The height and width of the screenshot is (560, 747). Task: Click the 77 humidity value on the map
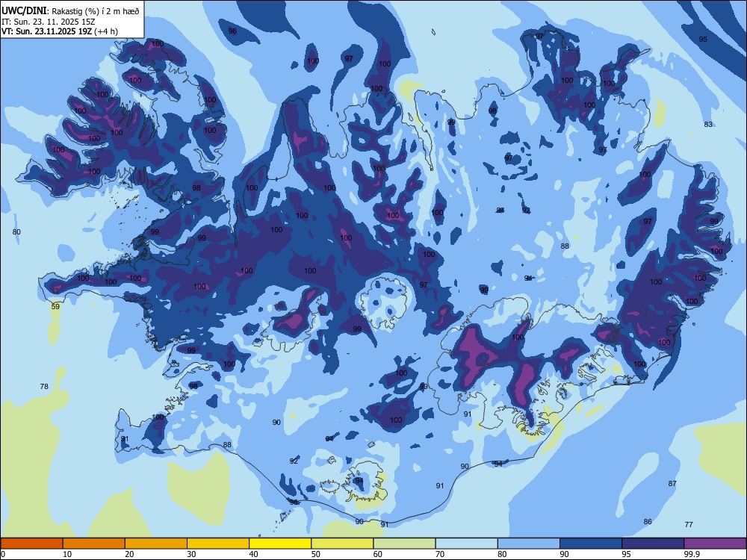click(689, 524)
